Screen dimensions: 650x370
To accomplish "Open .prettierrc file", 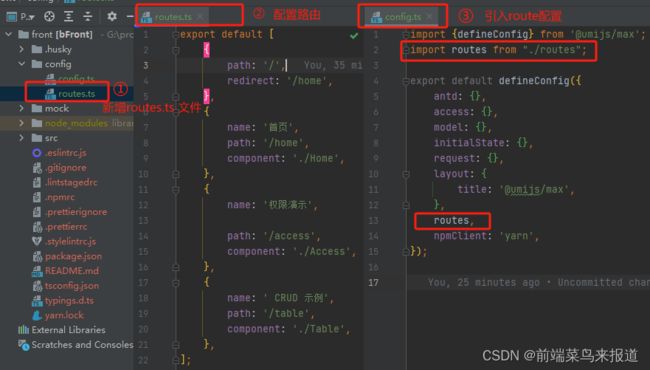I will coord(66,227).
